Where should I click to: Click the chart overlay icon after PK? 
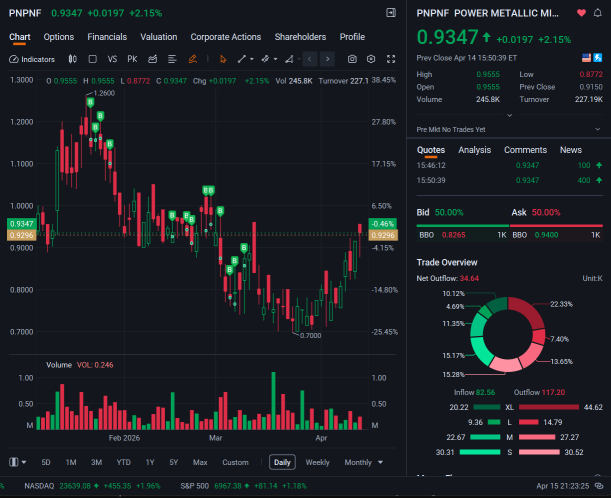pyautogui.click(x=152, y=59)
